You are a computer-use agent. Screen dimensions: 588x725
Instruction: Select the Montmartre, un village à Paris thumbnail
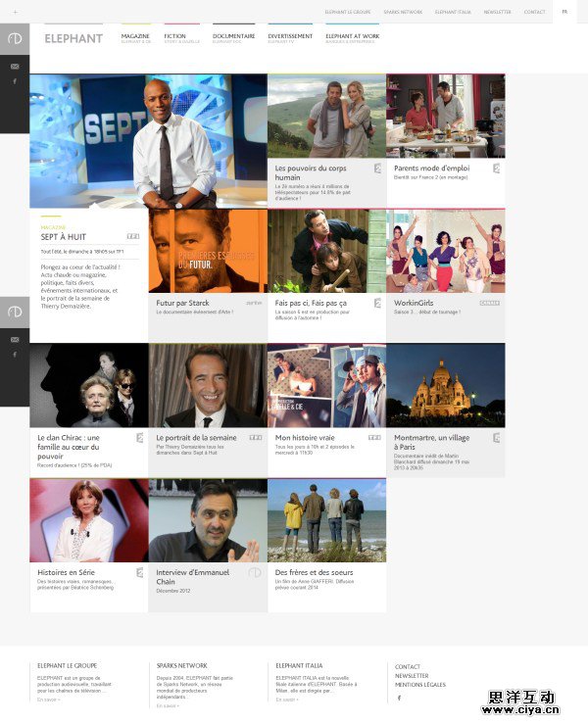tap(446, 385)
